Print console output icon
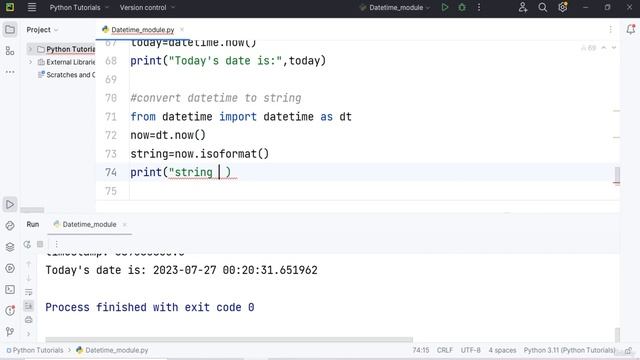 pyautogui.click(x=29, y=320)
